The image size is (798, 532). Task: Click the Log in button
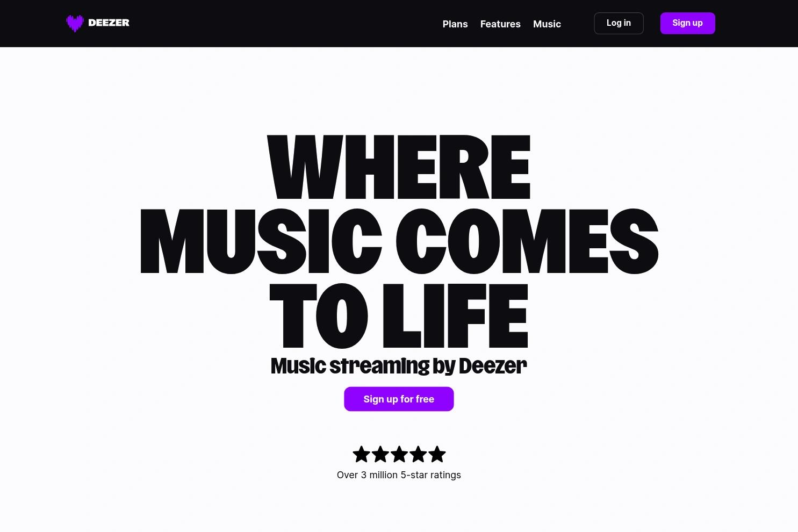tap(619, 23)
